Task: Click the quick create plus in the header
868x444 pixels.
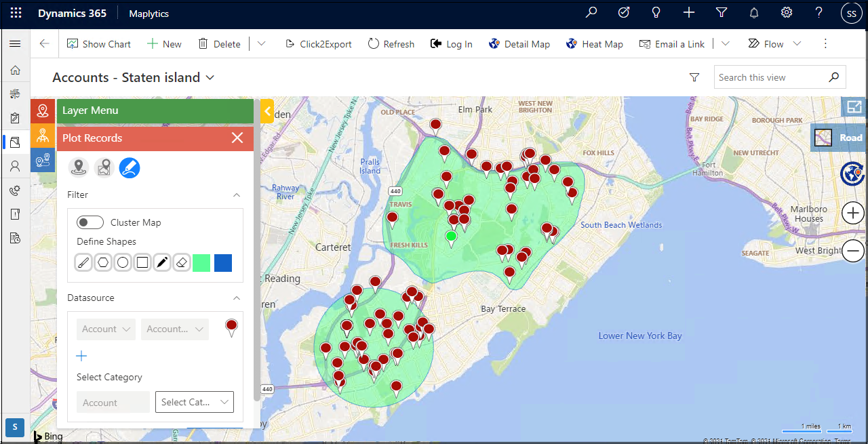Action: click(x=689, y=13)
